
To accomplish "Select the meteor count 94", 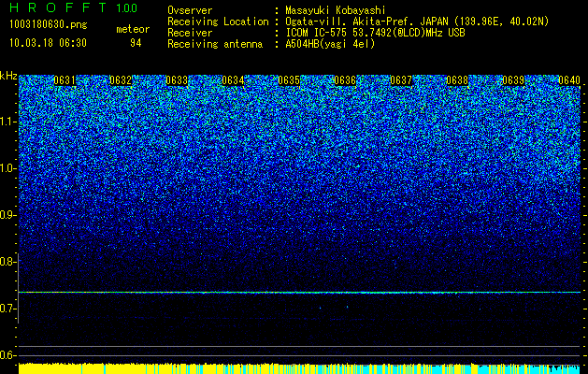I will (136, 43).
